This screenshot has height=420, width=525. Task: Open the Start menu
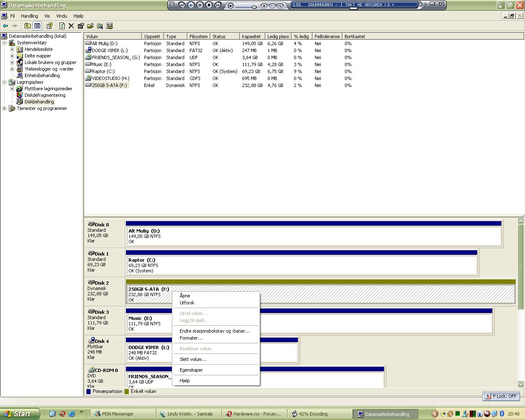tap(20, 414)
